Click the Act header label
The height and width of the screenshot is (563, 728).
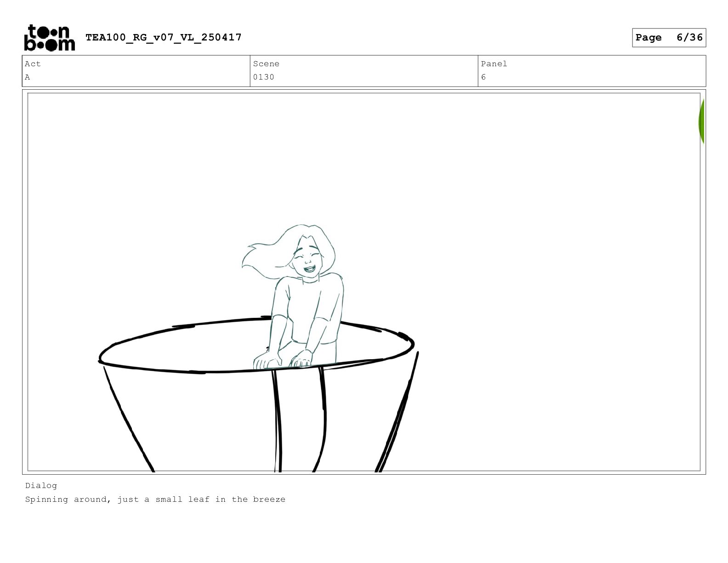click(33, 64)
